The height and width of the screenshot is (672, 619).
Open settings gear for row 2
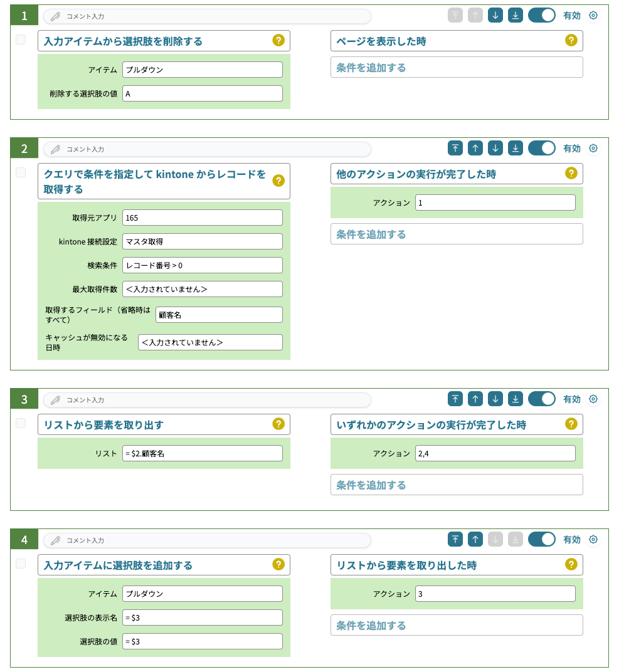click(x=593, y=149)
